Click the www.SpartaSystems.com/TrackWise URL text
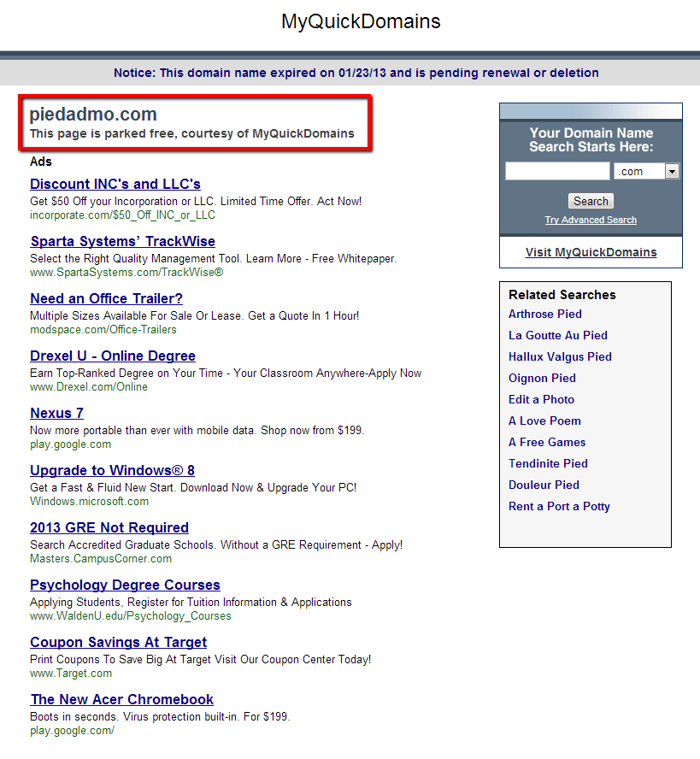Image resolution: width=700 pixels, height=759 pixels. [126, 272]
